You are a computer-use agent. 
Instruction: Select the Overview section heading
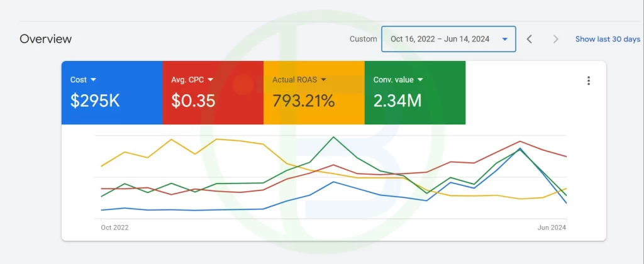[x=45, y=39]
